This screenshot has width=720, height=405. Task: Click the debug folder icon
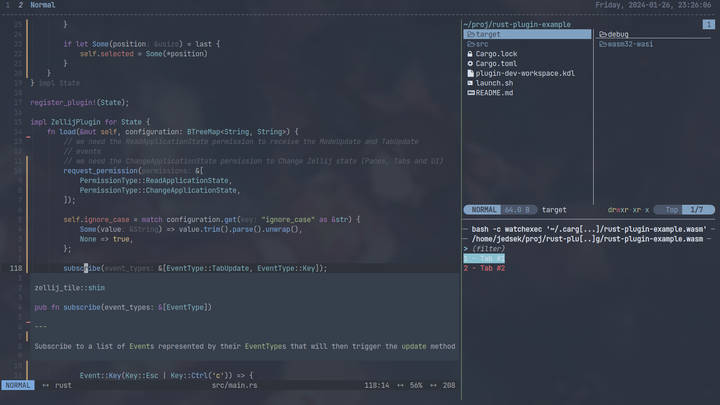click(603, 34)
